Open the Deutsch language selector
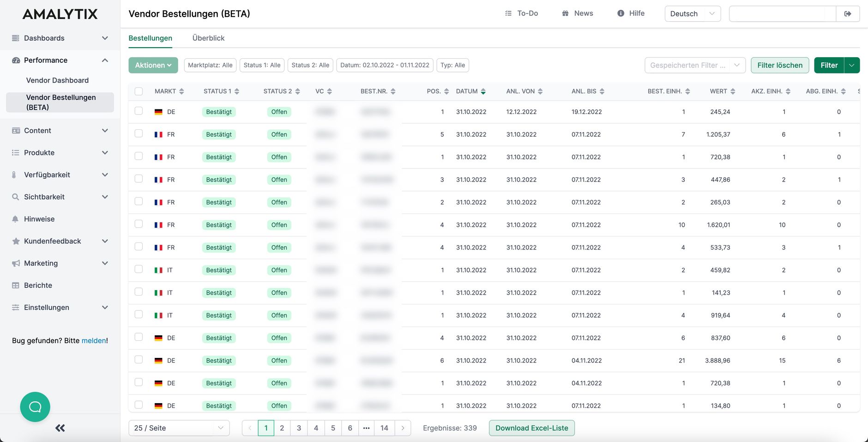The image size is (868, 442). tap(693, 14)
